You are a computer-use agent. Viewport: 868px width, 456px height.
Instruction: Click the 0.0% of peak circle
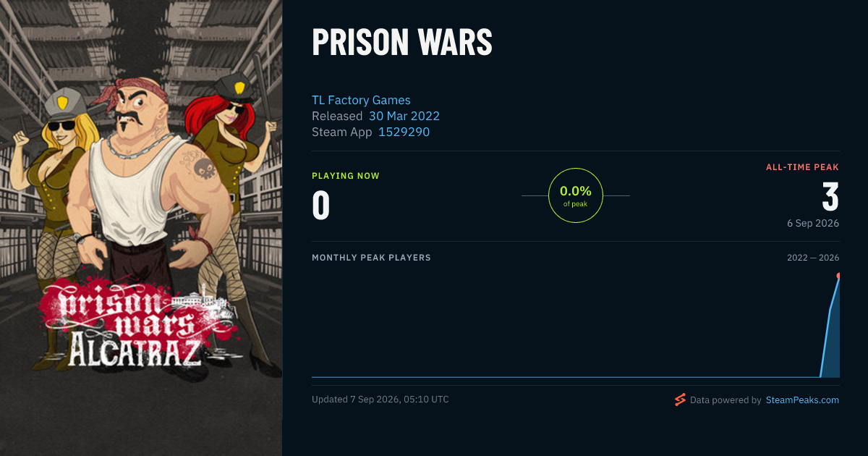[x=576, y=195]
